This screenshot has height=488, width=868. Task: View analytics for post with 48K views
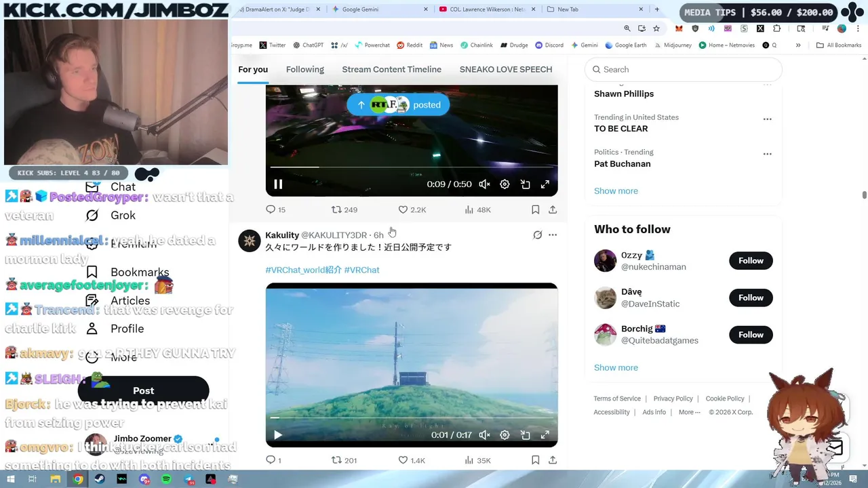(477, 209)
